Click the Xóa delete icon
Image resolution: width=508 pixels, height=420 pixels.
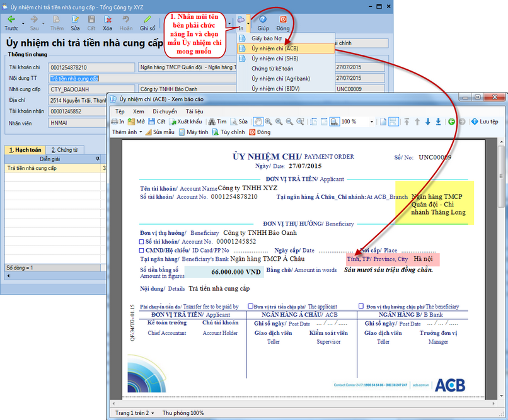pos(108,20)
